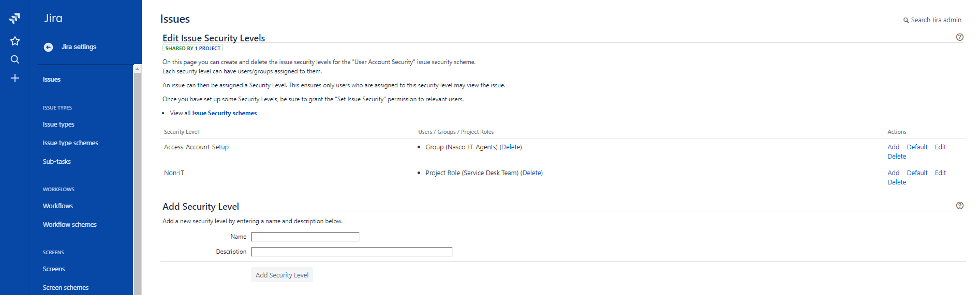
Task: Open help icon beside Edit Issue Security Levels
Action: pos(960,37)
